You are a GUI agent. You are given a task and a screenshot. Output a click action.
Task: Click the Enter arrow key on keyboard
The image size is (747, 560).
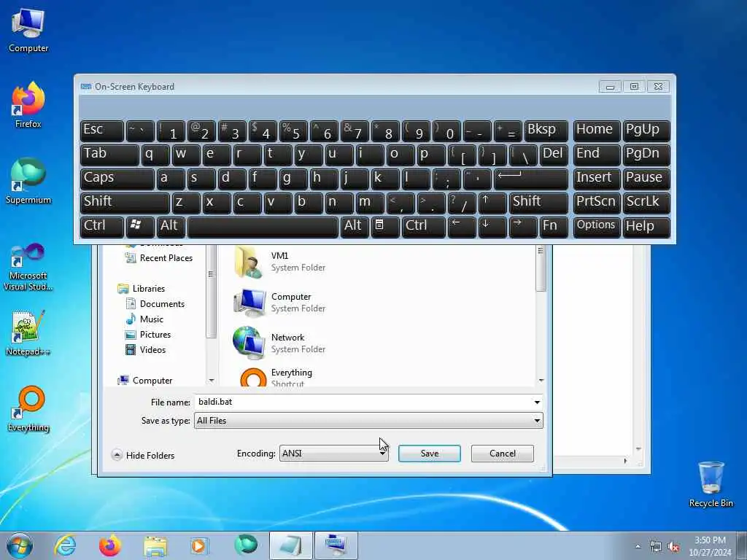pyautogui.click(x=531, y=179)
